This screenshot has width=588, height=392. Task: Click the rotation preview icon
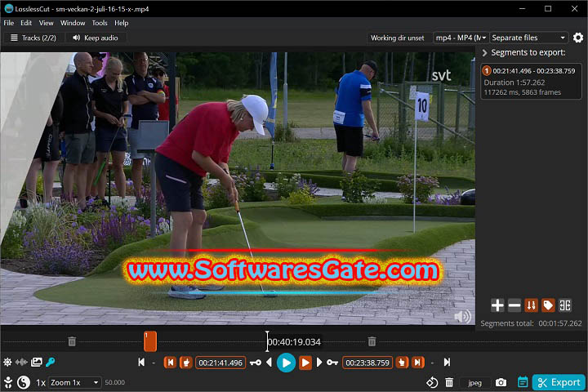(x=432, y=383)
